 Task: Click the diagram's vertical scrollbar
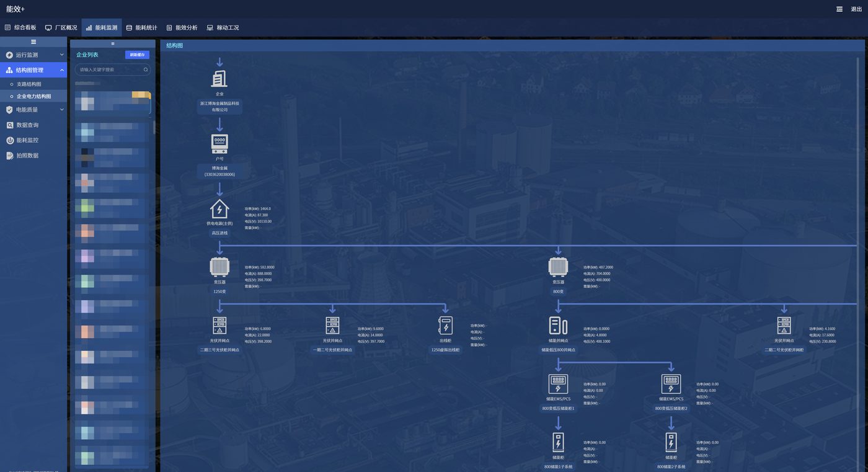coord(859,264)
